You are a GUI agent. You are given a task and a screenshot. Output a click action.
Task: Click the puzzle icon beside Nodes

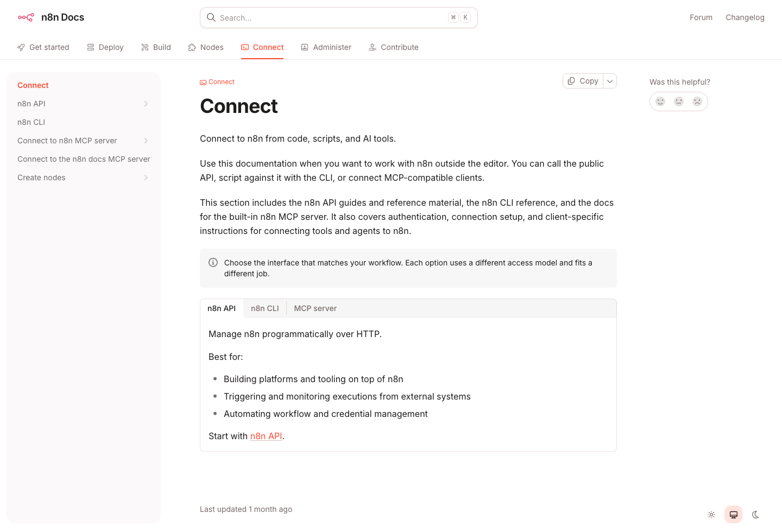tap(192, 47)
